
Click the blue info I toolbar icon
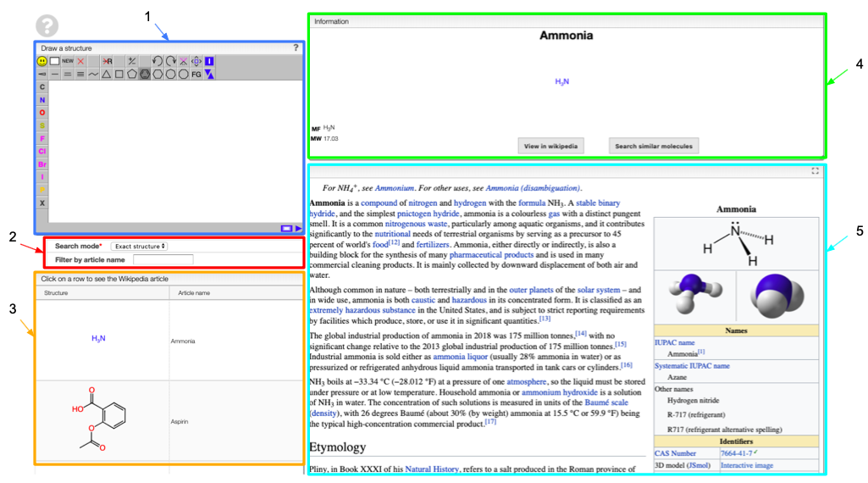(x=209, y=61)
